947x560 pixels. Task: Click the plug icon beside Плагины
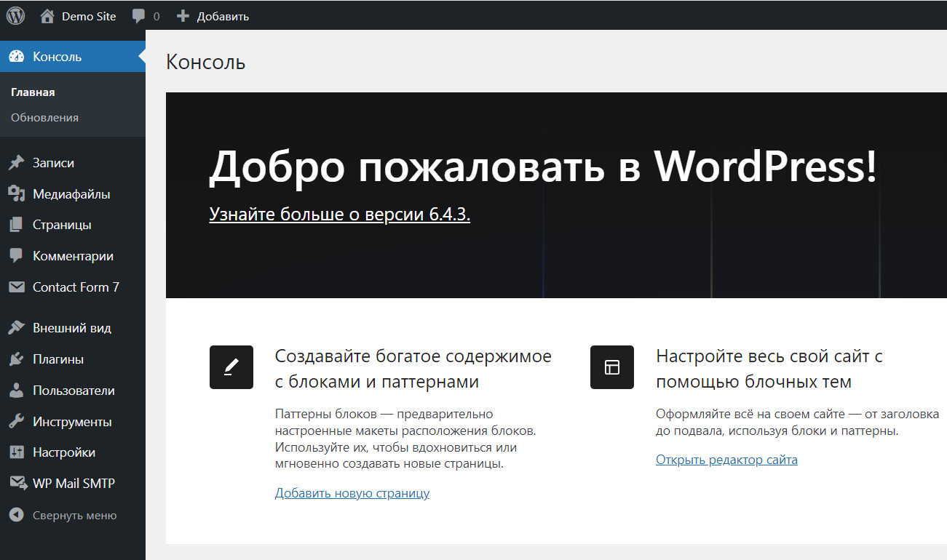(x=16, y=359)
